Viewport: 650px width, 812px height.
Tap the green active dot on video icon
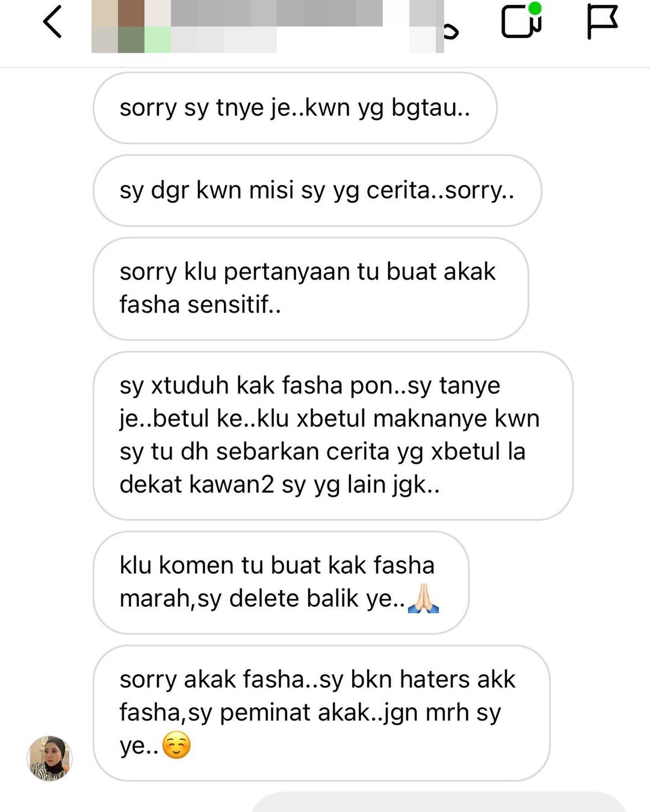(x=534, y=8)
